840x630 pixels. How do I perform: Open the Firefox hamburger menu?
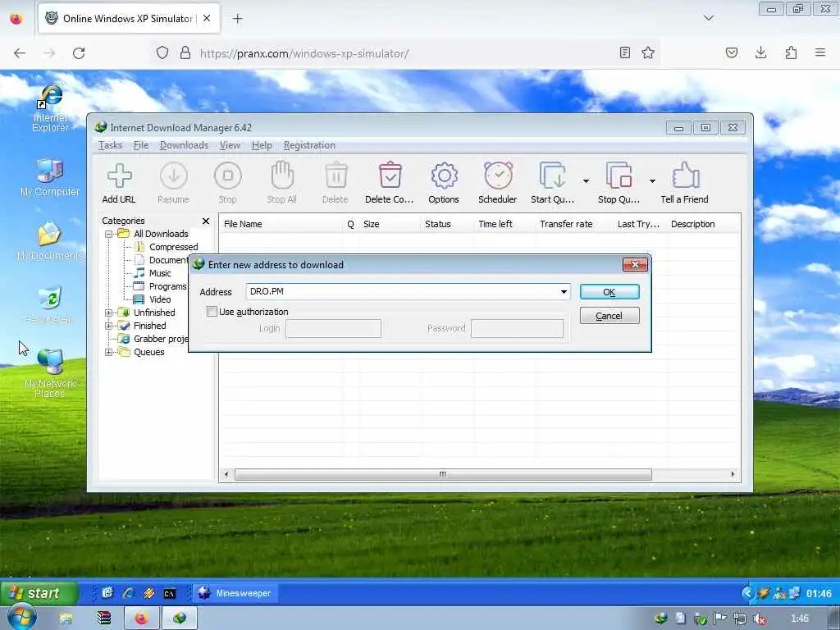[819, 52]
